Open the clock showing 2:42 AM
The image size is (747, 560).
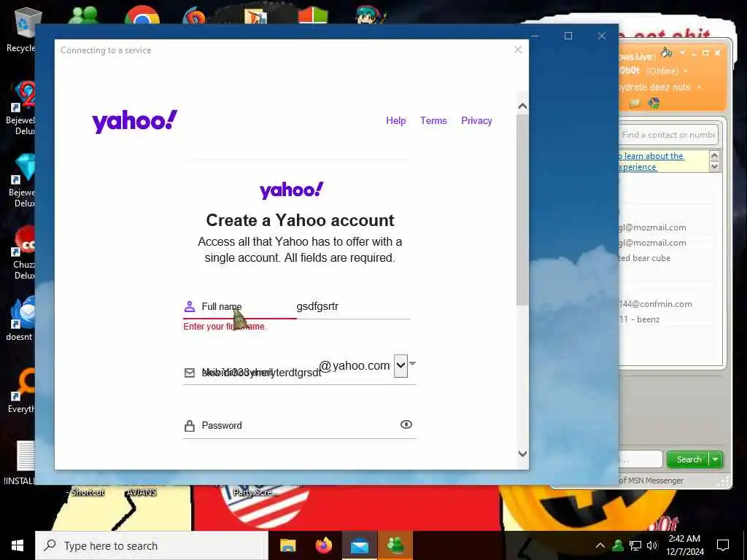(684, 545)
